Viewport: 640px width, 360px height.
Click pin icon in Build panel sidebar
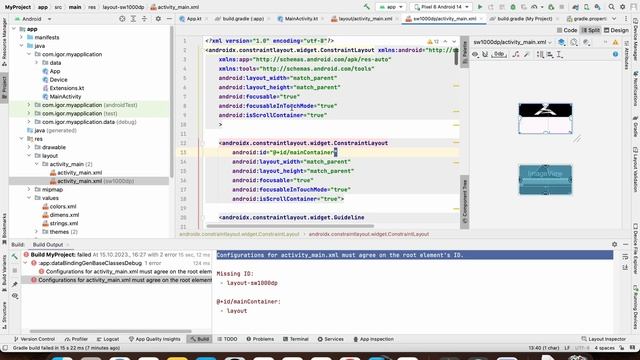point(15,284)
